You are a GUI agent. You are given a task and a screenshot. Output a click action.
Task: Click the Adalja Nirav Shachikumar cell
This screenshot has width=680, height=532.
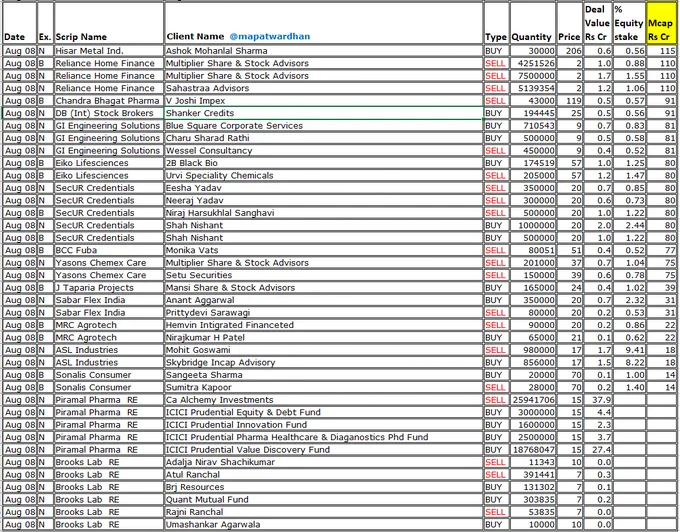coord(324,462)
